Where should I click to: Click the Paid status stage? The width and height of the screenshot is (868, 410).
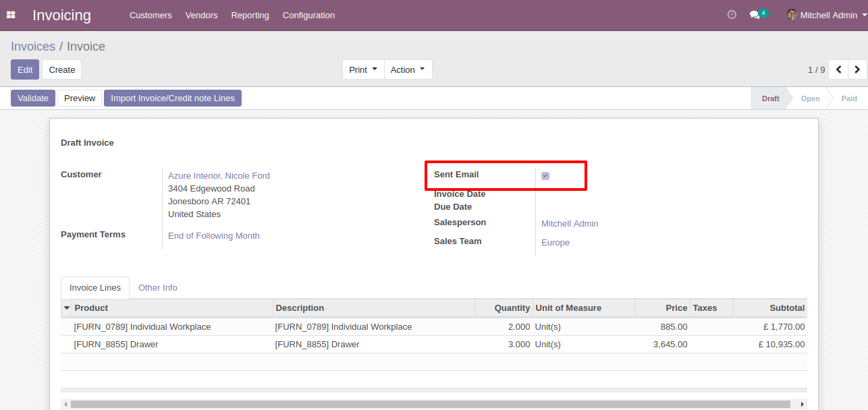tap(849, 98)
